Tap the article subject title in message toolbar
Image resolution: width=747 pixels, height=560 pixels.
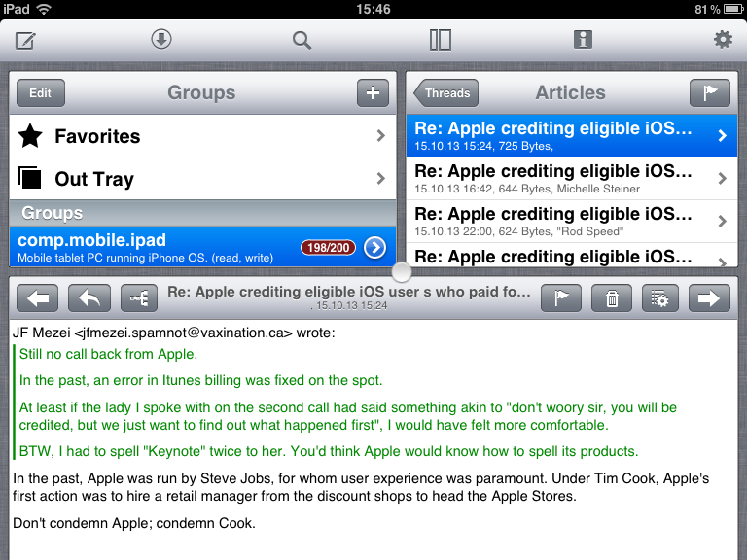click(349, 292)
